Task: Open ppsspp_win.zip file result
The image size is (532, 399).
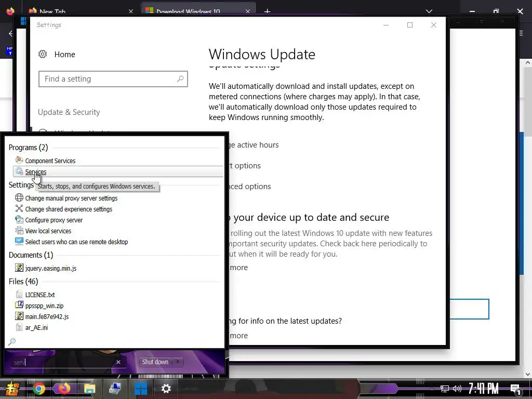Action: click(44, 305)
